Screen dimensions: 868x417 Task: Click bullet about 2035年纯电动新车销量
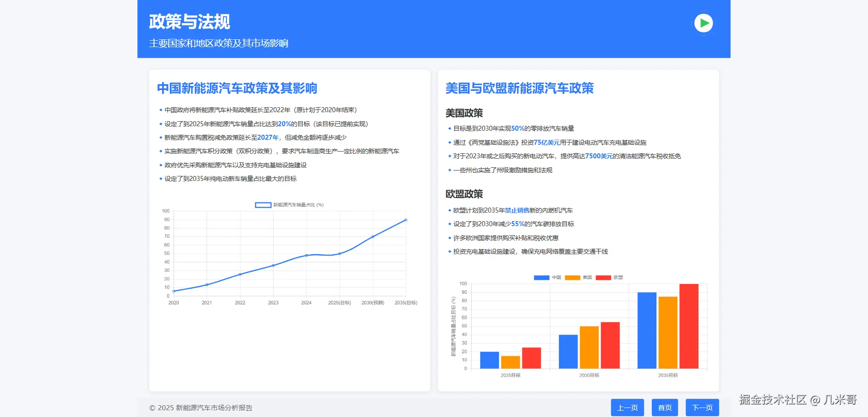[x=231, y=179]
